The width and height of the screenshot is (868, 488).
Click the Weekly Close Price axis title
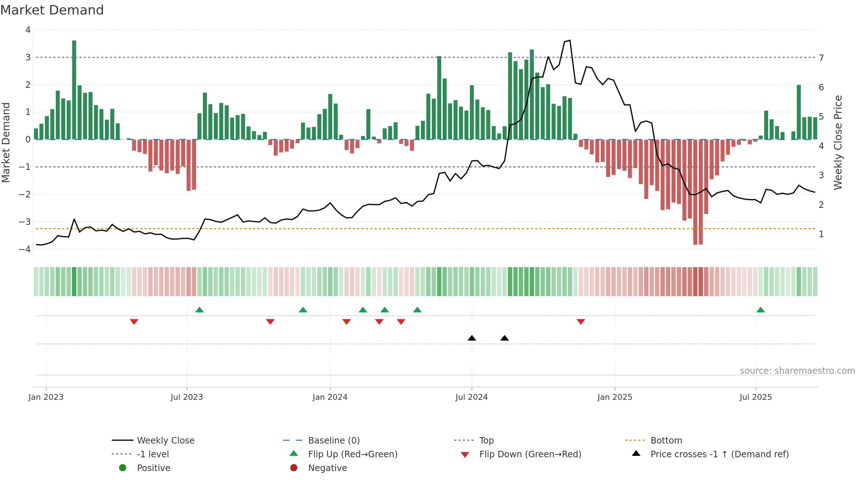tap(838, 142)
